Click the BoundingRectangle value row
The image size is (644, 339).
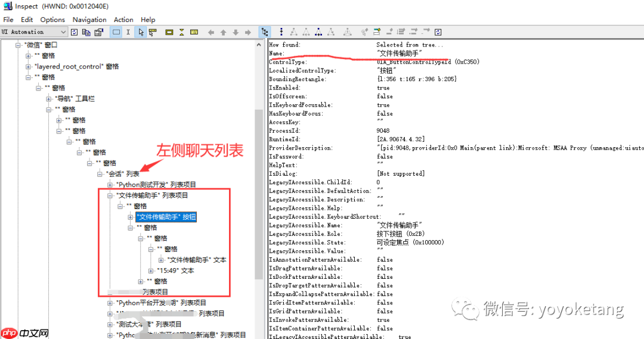tap(417, 79)
